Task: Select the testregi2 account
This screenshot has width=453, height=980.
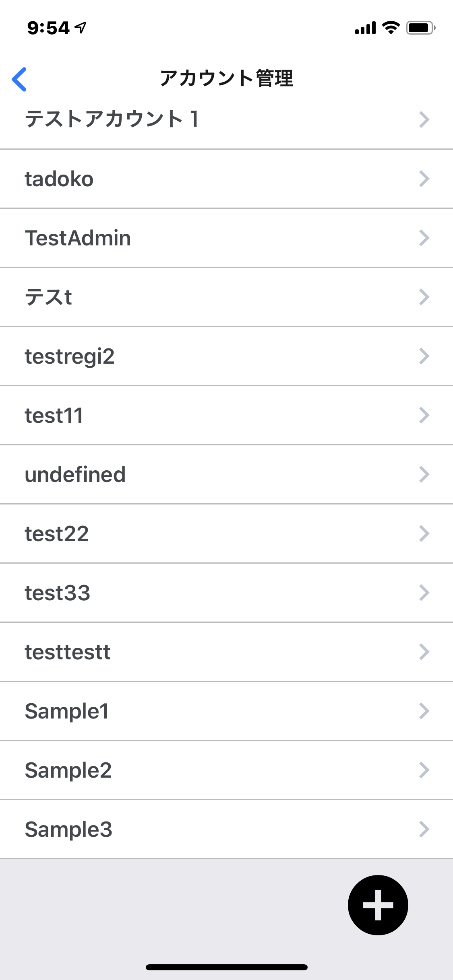Action: point(70,356)
